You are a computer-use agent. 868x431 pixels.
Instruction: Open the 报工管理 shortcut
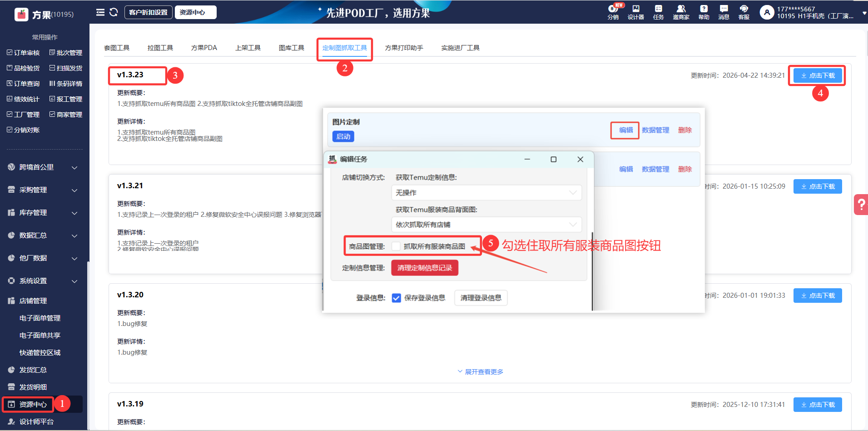pos(66,99)
